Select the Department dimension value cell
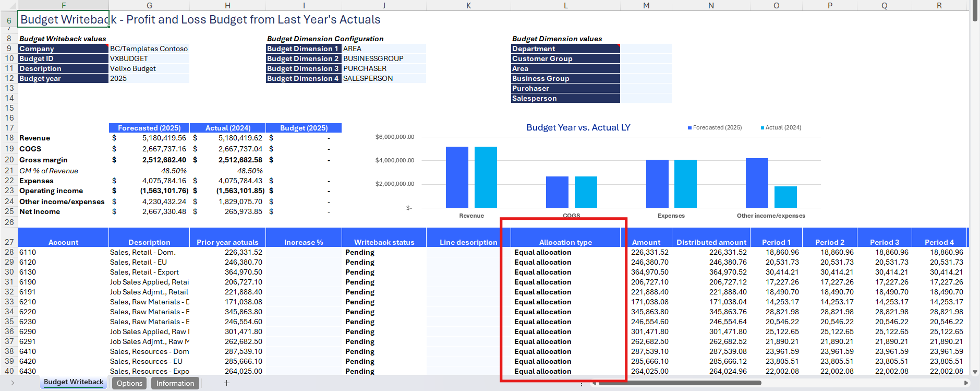Viewport: 980px width, 391px height. [646, 49]
